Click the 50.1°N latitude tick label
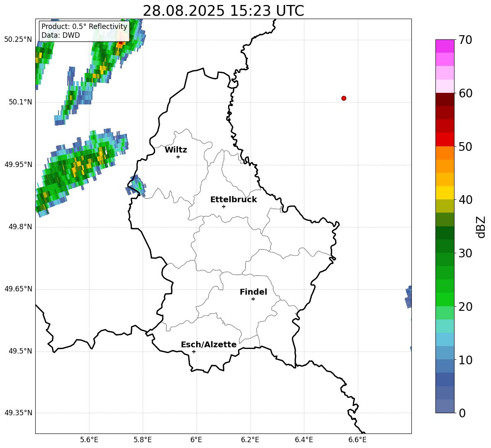The image size is (491, 448). point(20,102)
